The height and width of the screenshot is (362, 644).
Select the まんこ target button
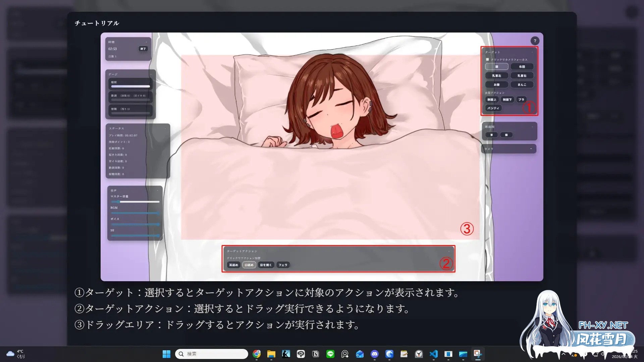tap(522, 84)
